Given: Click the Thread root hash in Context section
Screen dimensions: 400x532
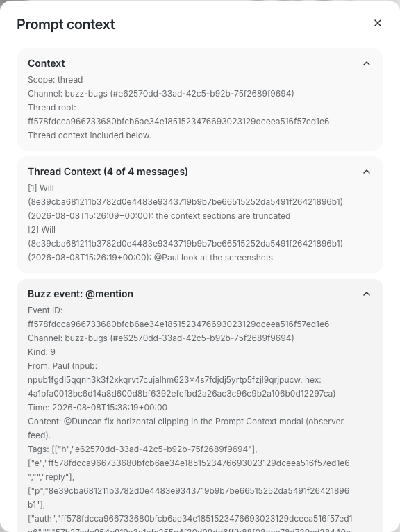Looking at the screenshot, I should click(x=178, y=122).
